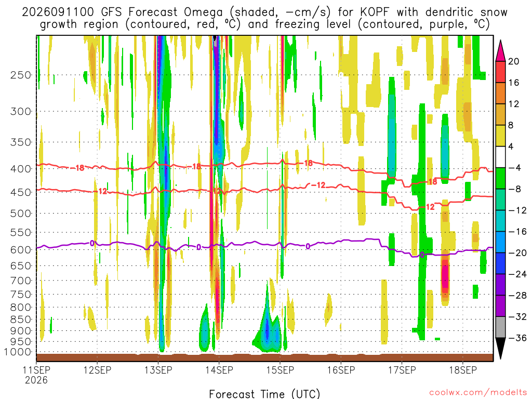532x399 pixels.
Task: Click the red -12 contour label near 16SEP
Action: coord(318,185)
